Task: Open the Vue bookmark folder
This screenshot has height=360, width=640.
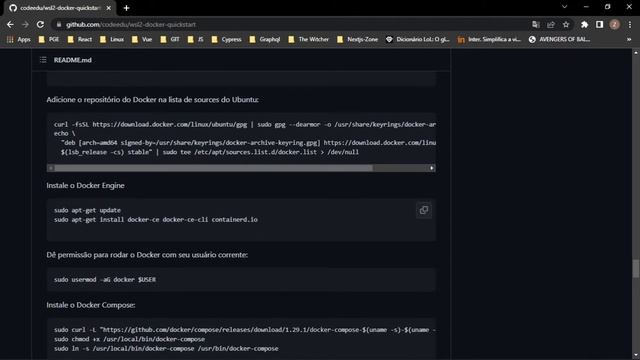Action: tap(142, 39)
